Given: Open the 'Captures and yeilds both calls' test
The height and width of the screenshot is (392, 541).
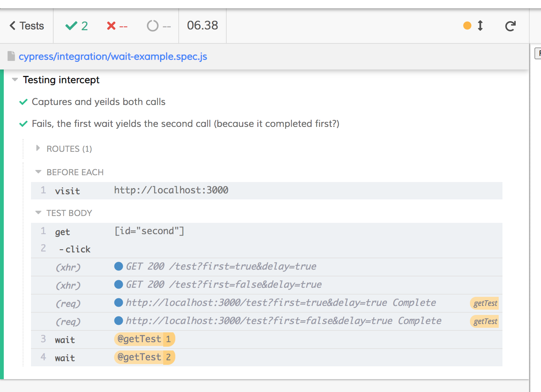Looking at the screenshot, I should 99,102.
